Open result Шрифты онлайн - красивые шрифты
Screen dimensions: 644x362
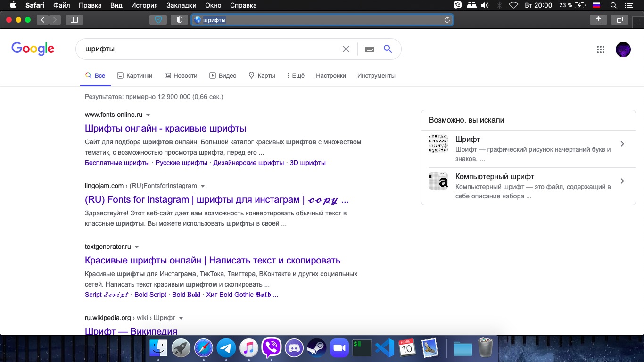coord(165,128)
